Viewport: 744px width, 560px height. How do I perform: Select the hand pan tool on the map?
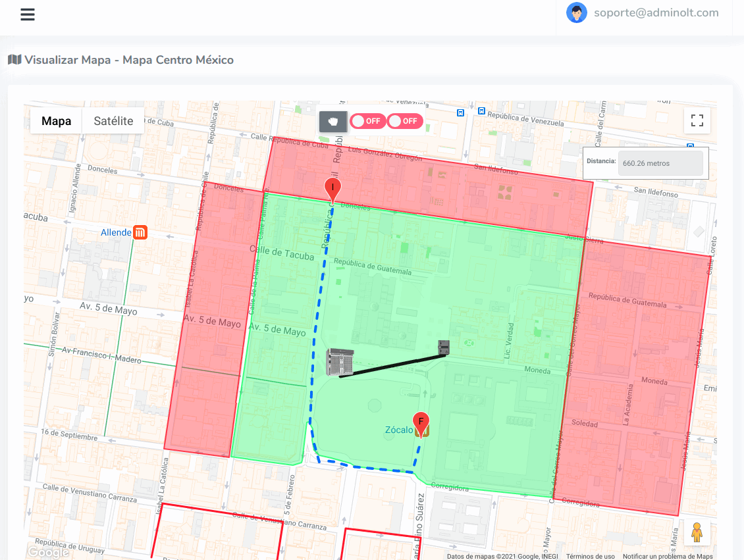[x=332, y=121]
